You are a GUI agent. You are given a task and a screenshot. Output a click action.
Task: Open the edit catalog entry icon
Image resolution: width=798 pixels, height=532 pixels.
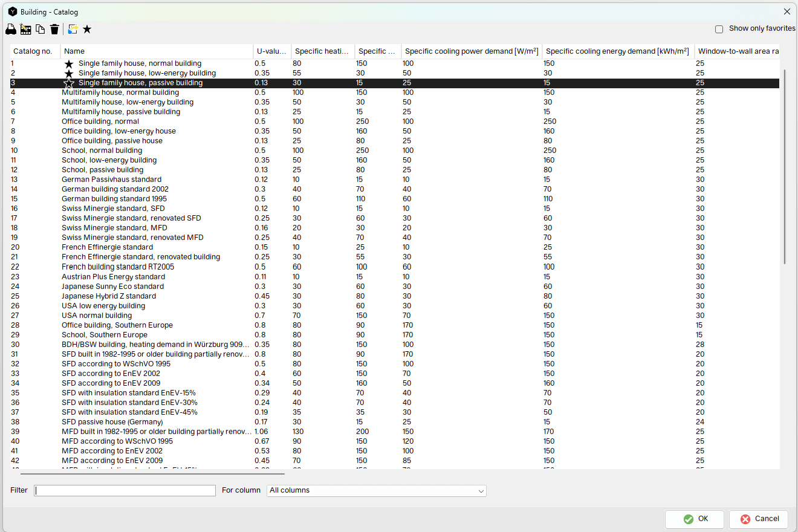click(x=25, y=28)
